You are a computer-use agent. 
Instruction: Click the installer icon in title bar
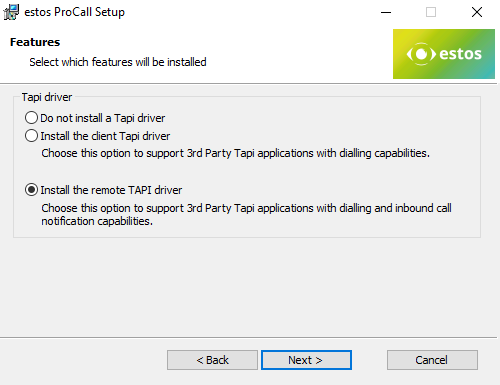click(x=11, y=12)
